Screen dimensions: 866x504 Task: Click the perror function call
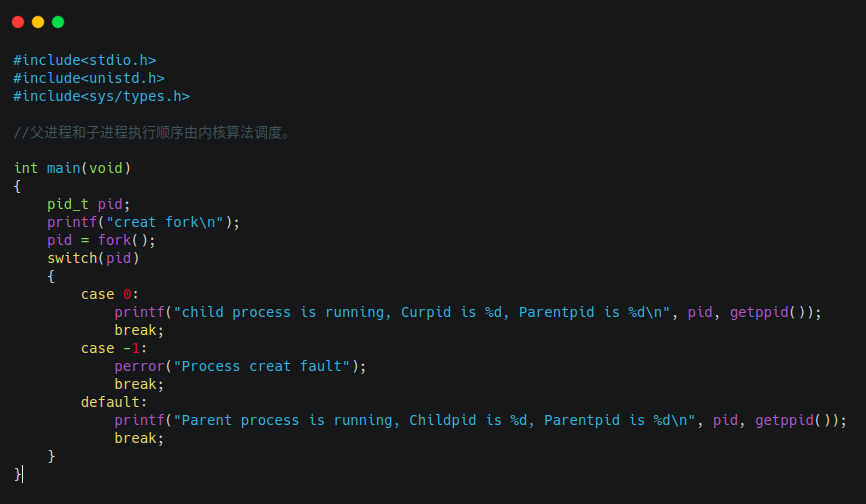pyautogui.click(x=139, y=366)
